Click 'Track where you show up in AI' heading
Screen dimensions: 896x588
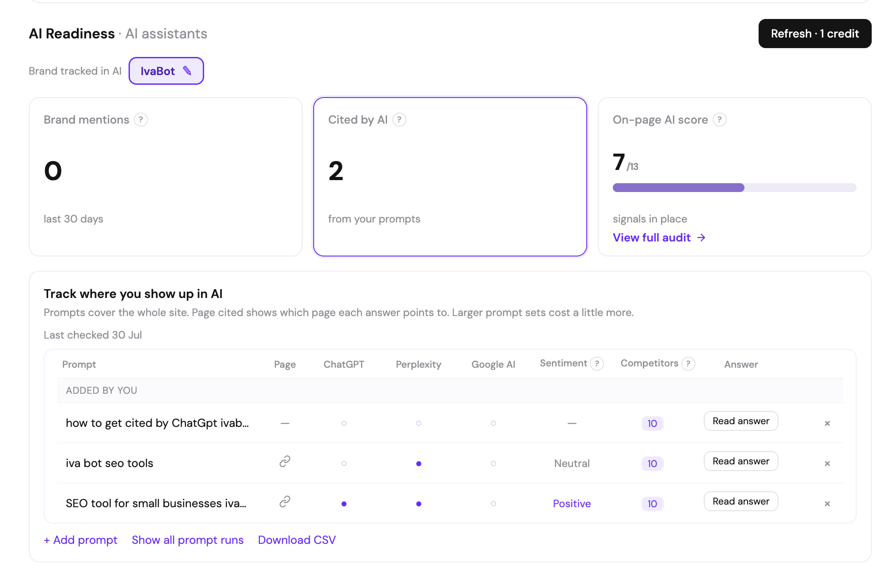tap(133, 294)
